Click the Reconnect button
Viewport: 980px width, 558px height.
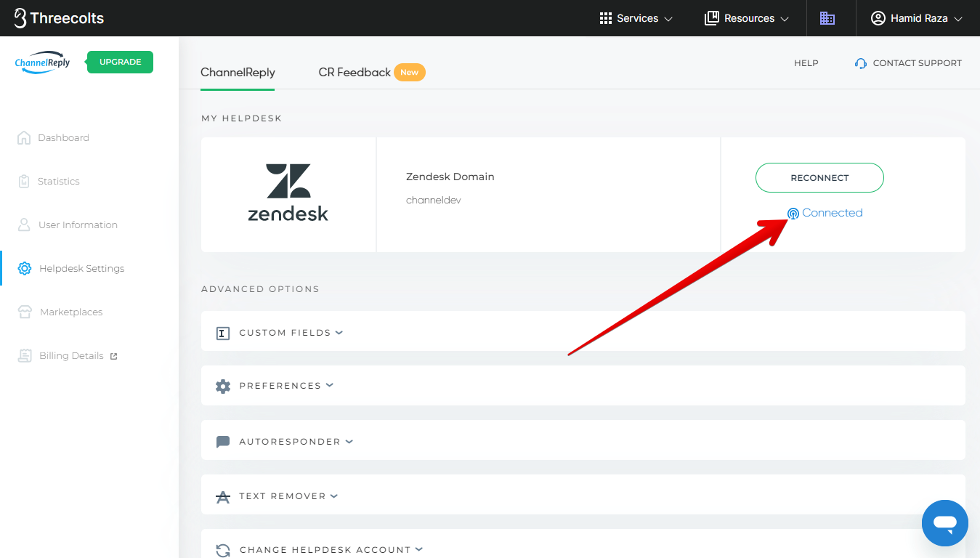[819, 178]
